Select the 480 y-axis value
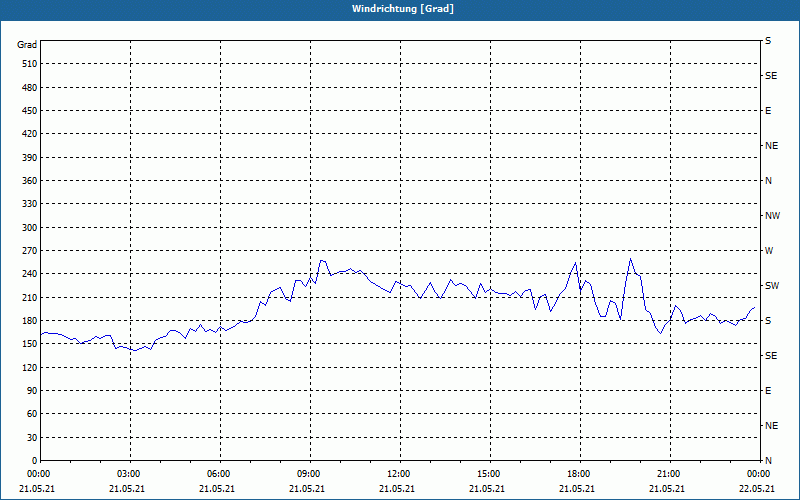Screen dimensions: 800x500 pos(30,87)
